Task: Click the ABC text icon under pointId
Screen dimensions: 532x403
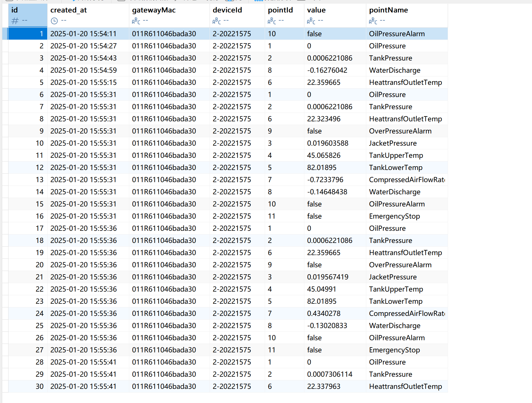Action: tap(272, 21)
